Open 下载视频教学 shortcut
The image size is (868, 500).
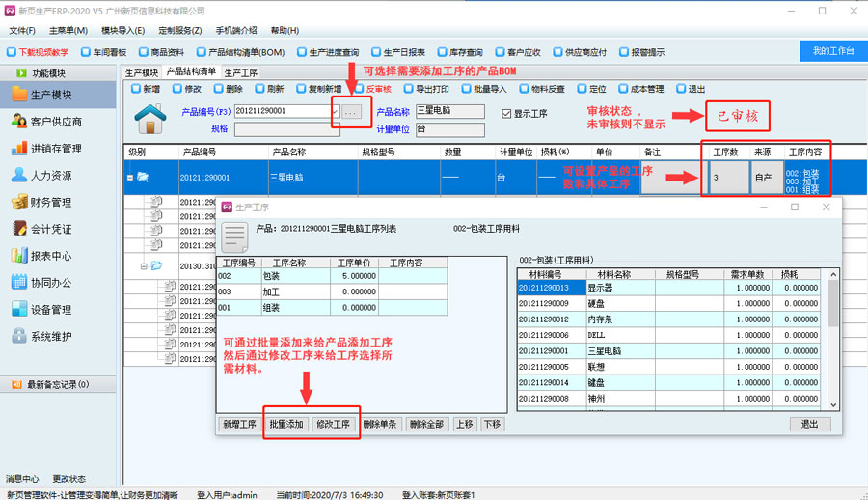(x=38, y=52)
